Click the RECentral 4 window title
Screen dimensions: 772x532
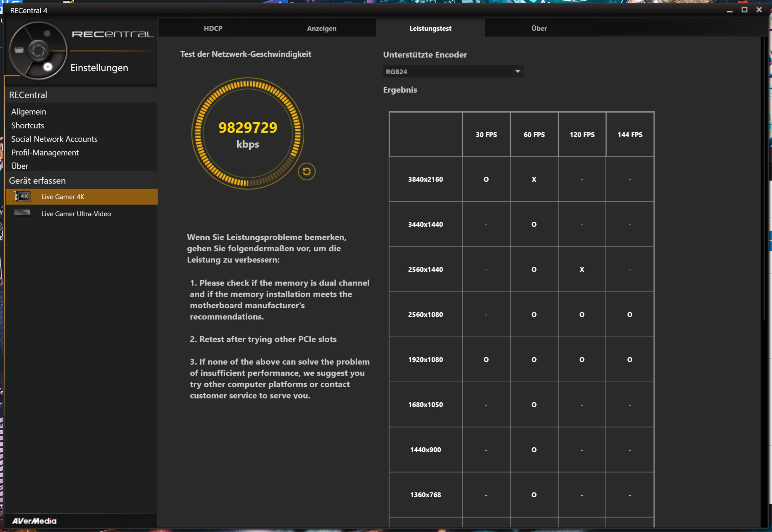click(29, 10)
